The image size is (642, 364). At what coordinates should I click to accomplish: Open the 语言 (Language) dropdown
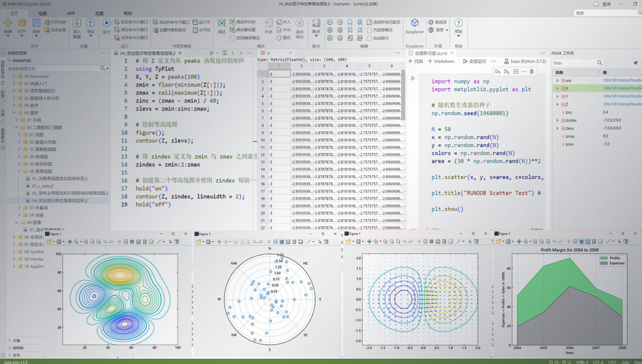click(438, 30)
